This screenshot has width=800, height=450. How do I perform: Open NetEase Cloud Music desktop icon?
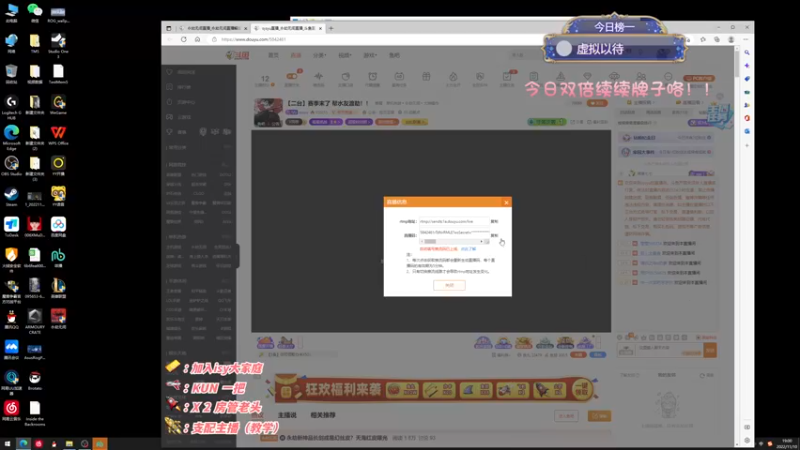click(11, 411)
